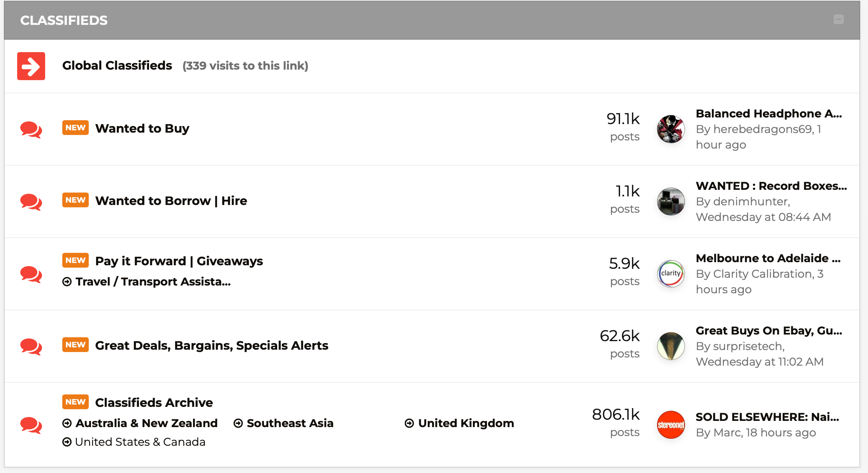This screenshot has width=868, height=473.
Task: Click the StereoNET avatar next to Marc's post
Action: coord(671,425)
